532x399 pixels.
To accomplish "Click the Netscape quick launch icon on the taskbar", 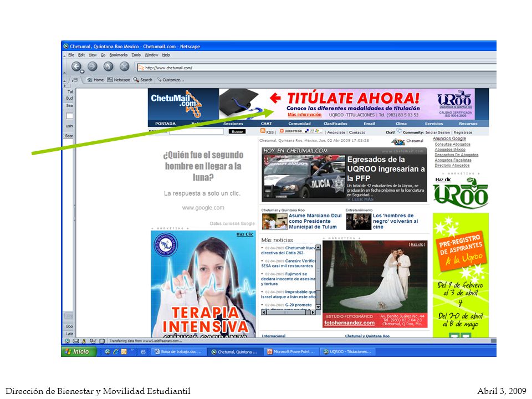I will pos(108,352).
